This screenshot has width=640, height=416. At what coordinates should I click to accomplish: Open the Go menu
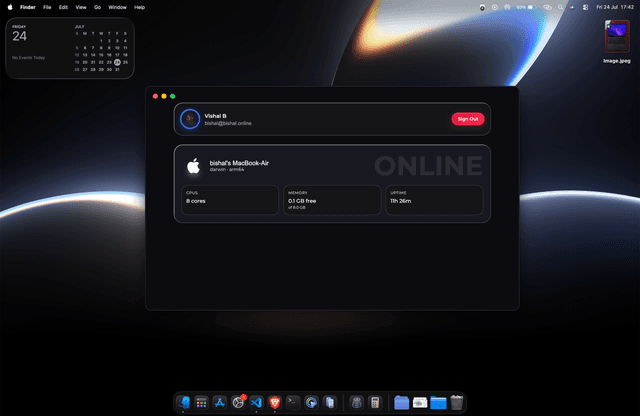98,7
